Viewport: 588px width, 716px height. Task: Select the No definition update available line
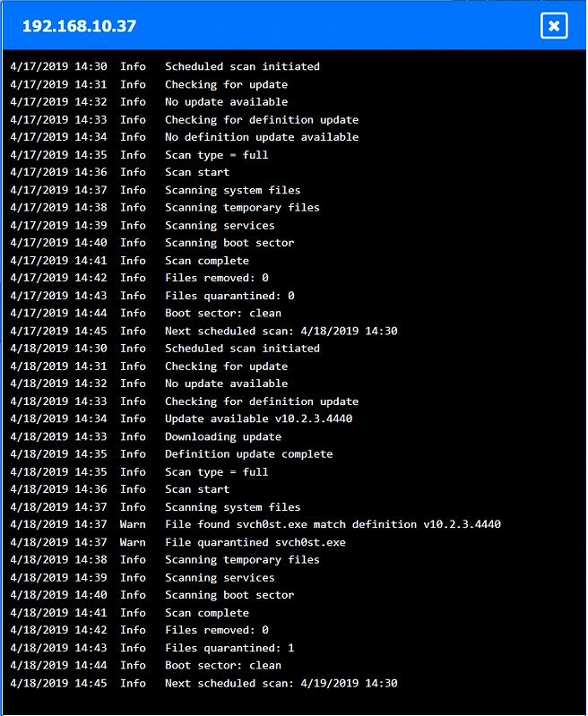(184, 137)
